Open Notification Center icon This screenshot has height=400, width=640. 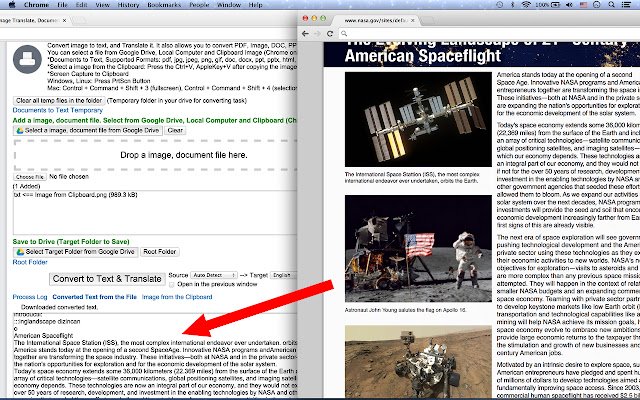point(626,5)
